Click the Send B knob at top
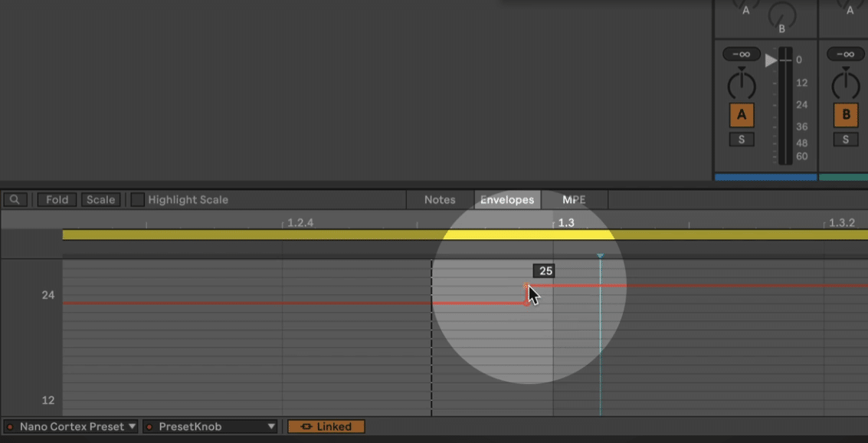 [781, 13]
